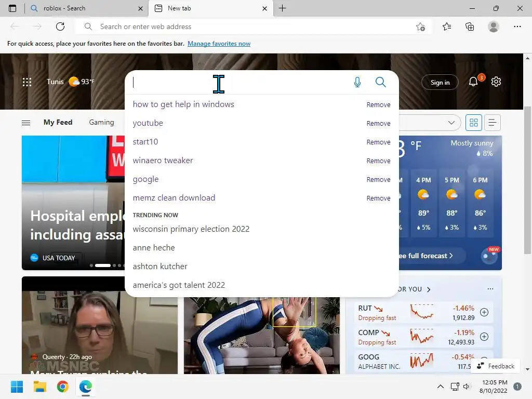Open network icon in system tray
The image size is (532, 399).
coord(455,387)
